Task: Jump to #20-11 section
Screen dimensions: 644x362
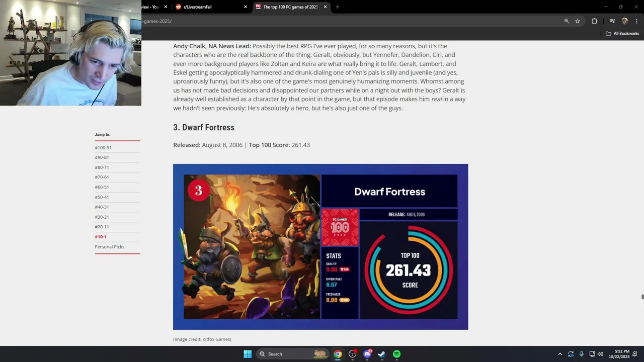Action: point(102,227)
